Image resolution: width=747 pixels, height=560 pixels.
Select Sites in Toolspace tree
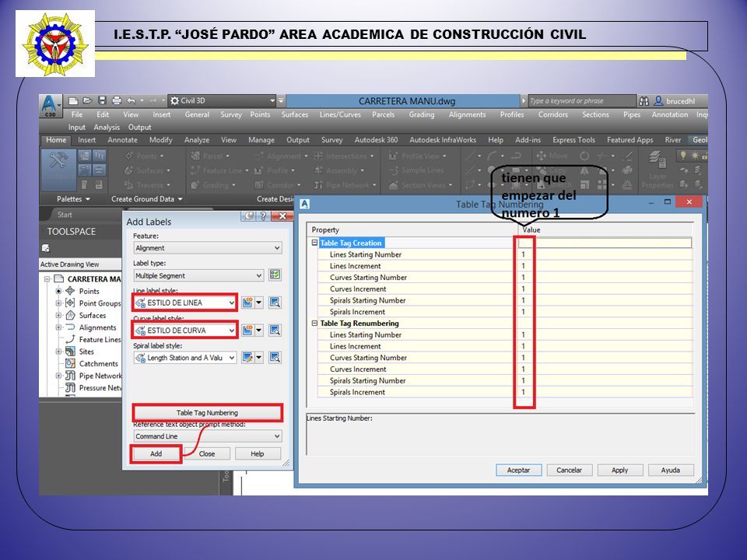[x=86, y=352]
